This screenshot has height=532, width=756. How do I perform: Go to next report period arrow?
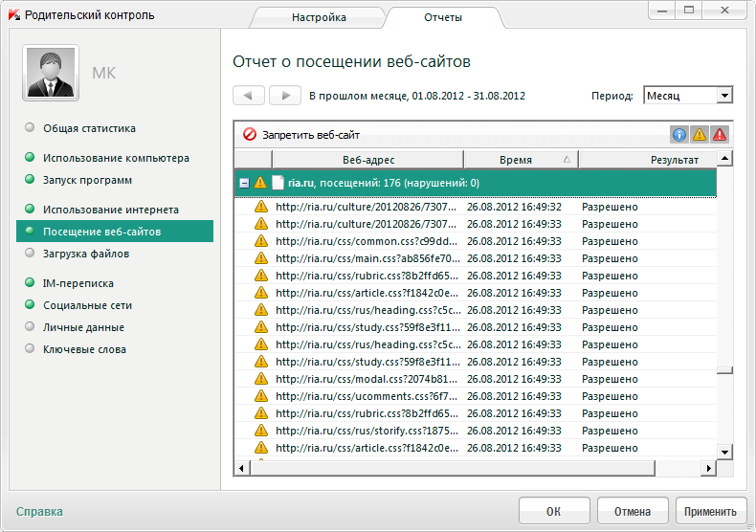pyautogui.click(x=285, y=96)
